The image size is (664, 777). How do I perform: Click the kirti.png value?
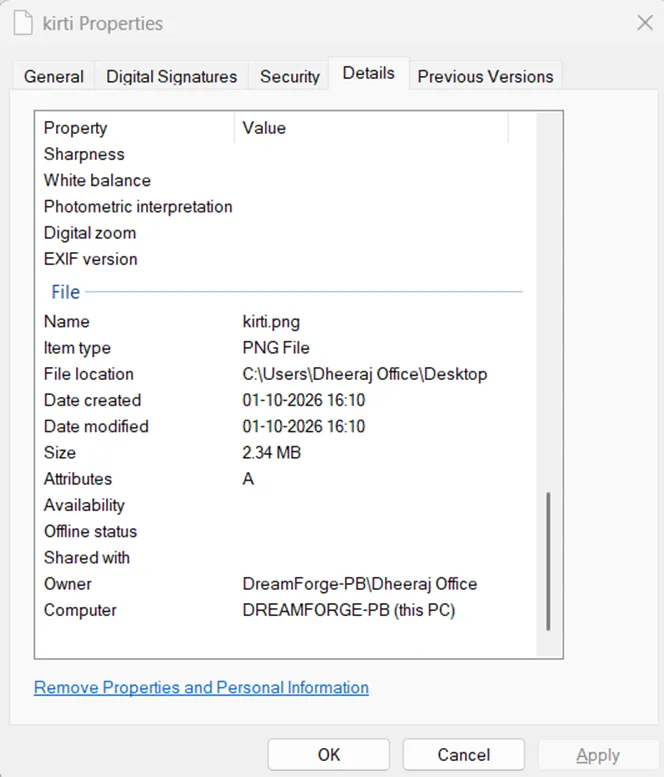271,322
